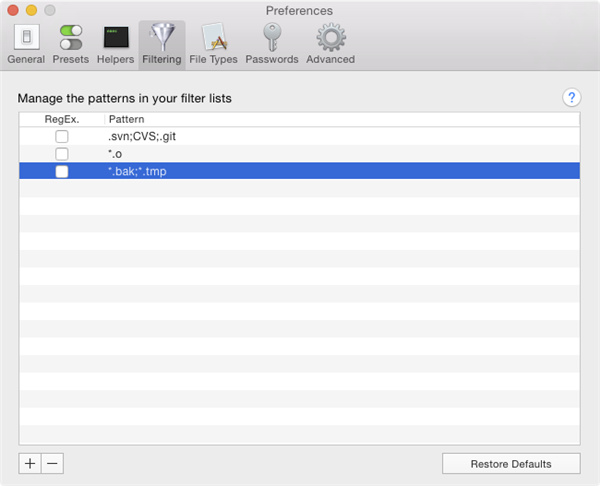This screenshot has height=486, width=600.
Task: Open the Advanced gear pane
Action: (330, 44)
